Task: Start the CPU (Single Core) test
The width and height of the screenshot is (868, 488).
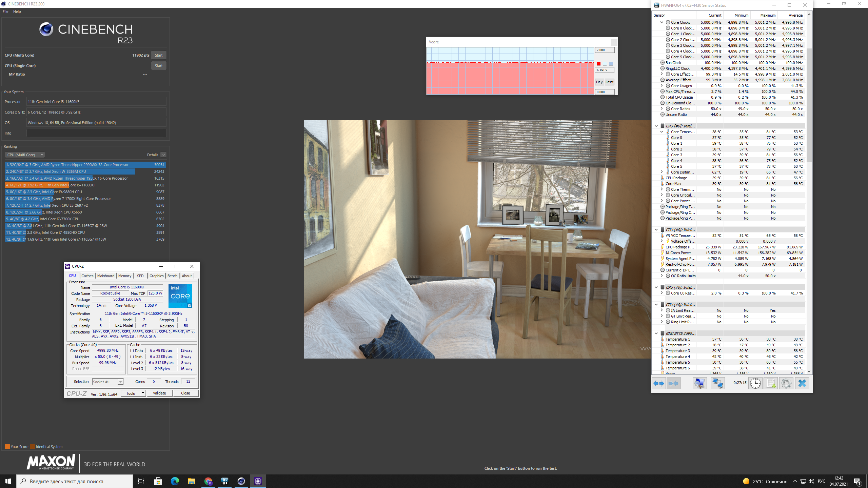Action: 159,66
